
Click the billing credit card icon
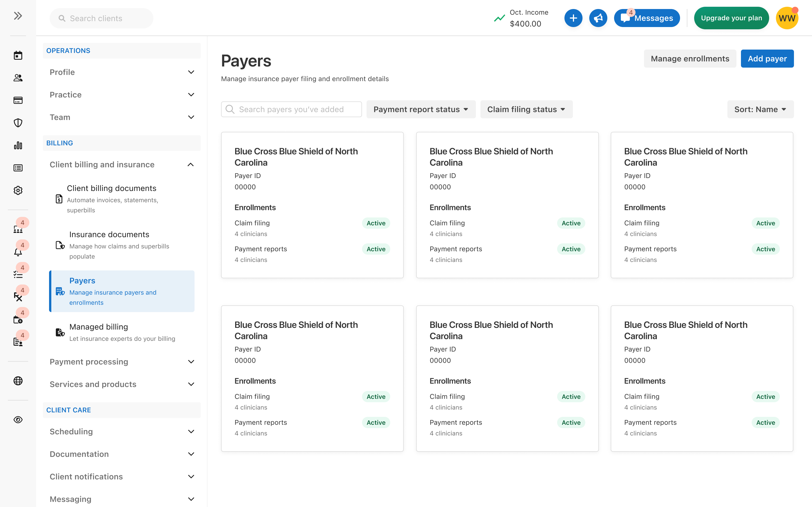[x=18, y=100]
